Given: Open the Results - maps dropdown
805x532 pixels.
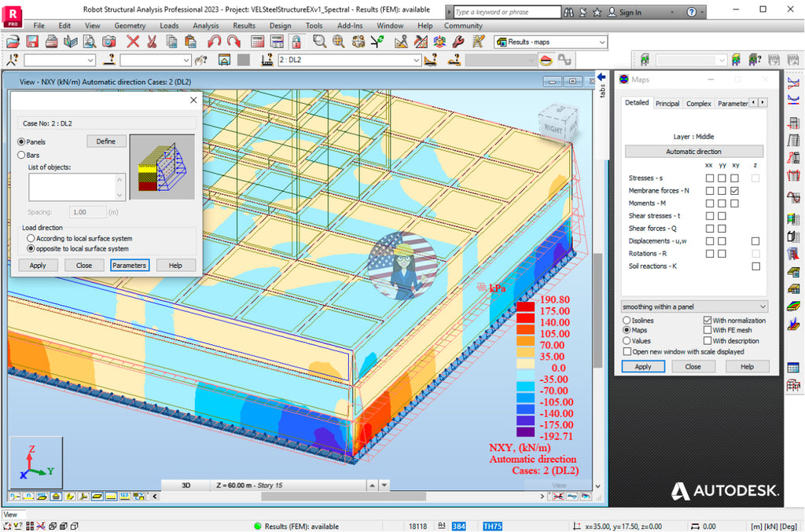Looking at the screenshot, I should (603, 42).
